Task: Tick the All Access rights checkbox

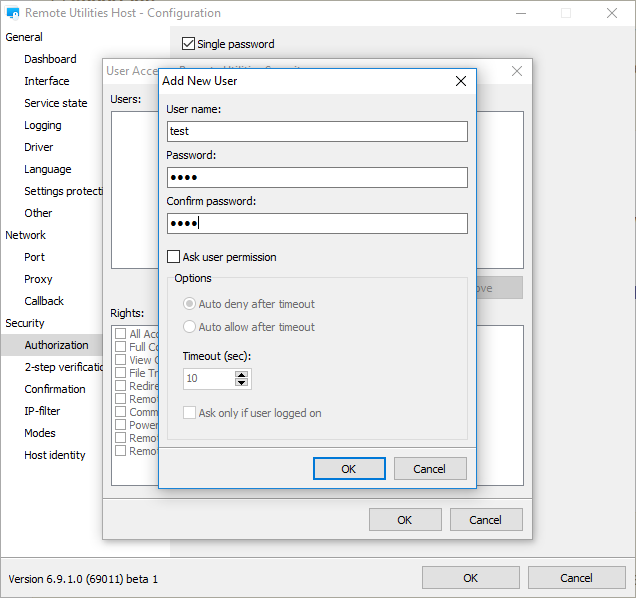Action: point(120,333)
